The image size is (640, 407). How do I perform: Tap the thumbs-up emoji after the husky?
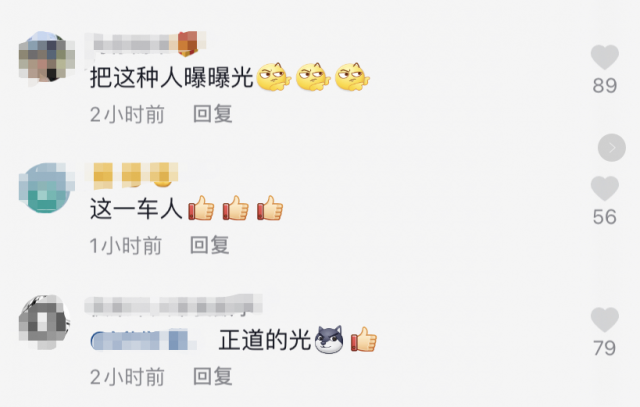(x=364, y=339)
